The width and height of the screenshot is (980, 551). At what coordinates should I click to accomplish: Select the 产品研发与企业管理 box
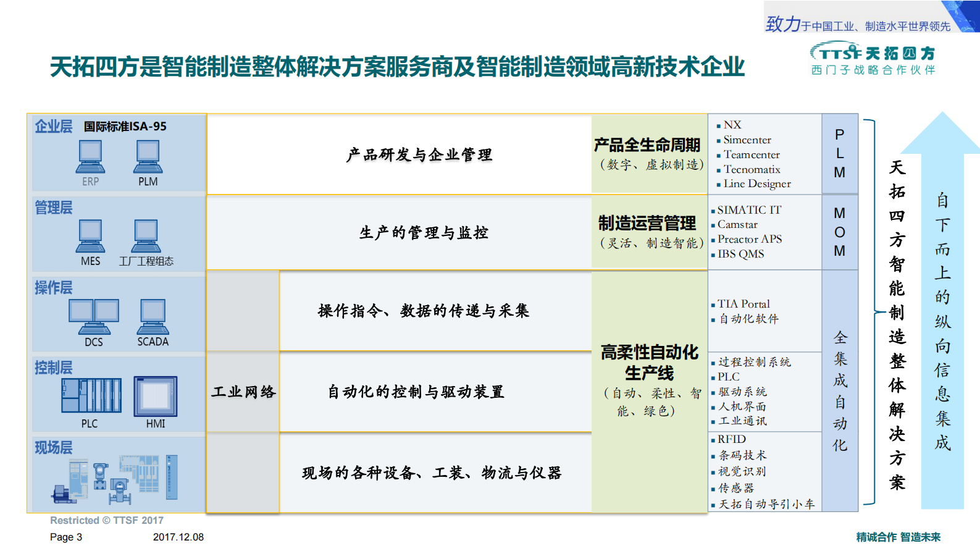click(x=399, y=154)
